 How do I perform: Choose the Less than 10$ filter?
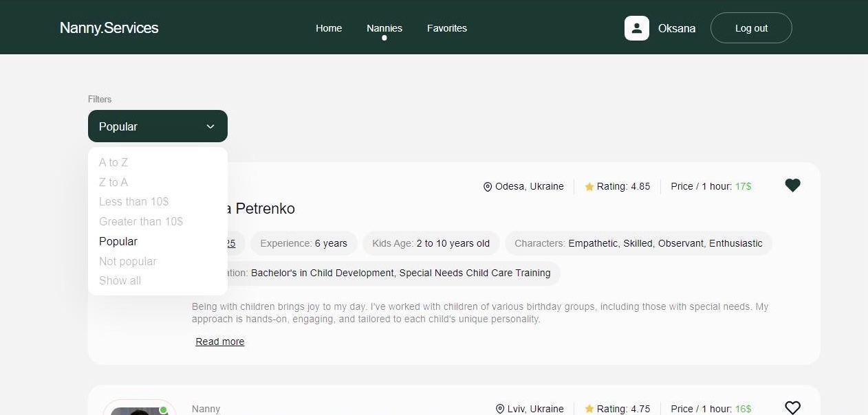[133, 201]
